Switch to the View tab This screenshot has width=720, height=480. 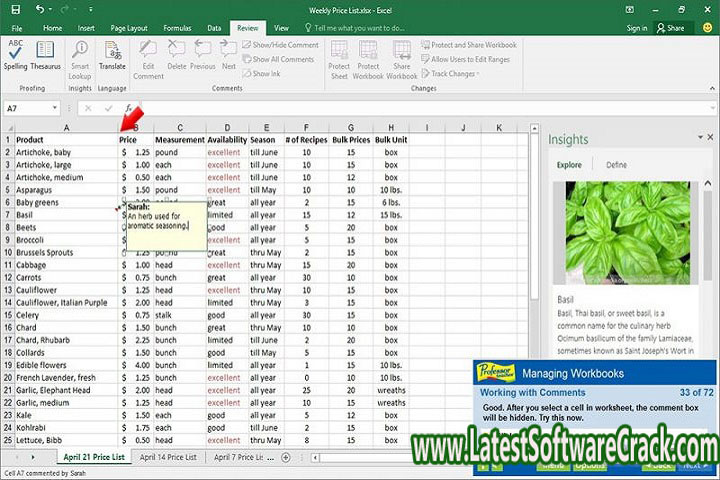click(281, 28)
